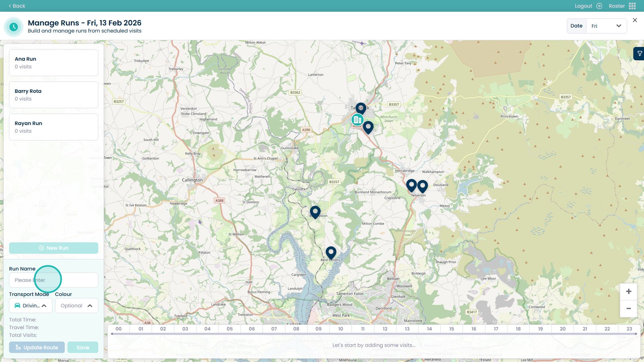Click the Logout text link
This screenshot has height=362, width=644.
coord(583,6)
